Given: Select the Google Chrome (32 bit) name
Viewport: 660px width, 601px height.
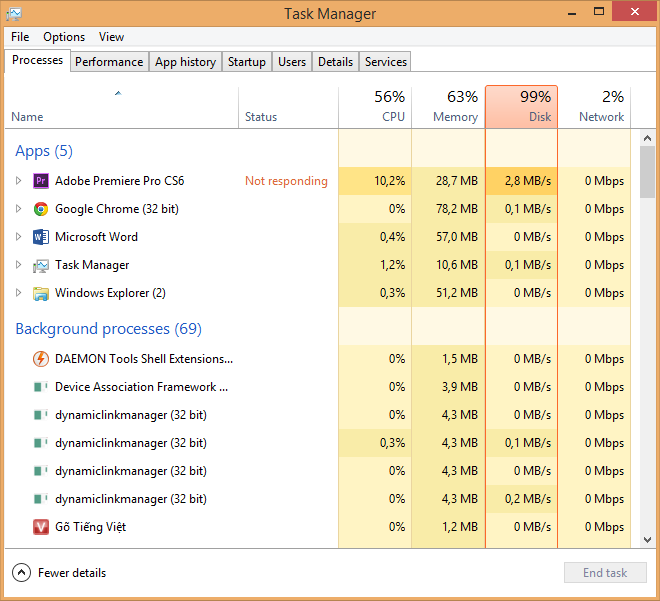Looking at the screenshot, I should pos(117,209).
